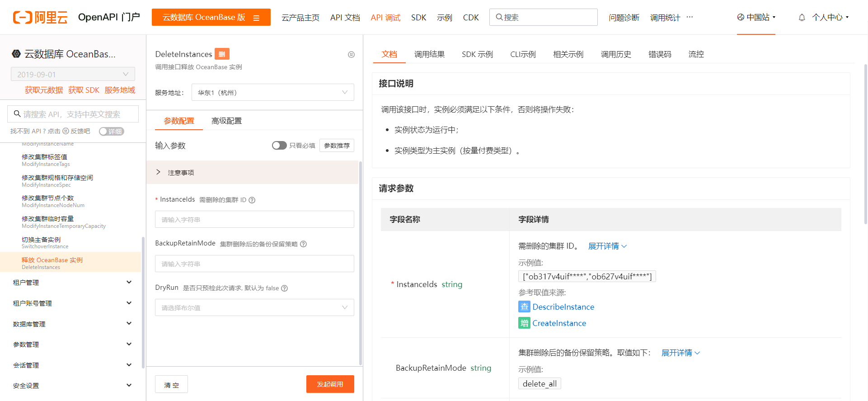Expand the 租户管理 group

[x=72, y=283]
